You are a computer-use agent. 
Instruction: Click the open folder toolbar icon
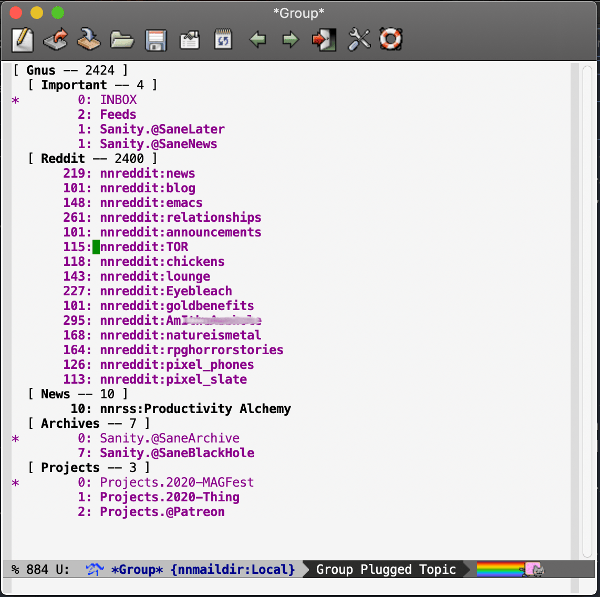[x=122, y=40]
